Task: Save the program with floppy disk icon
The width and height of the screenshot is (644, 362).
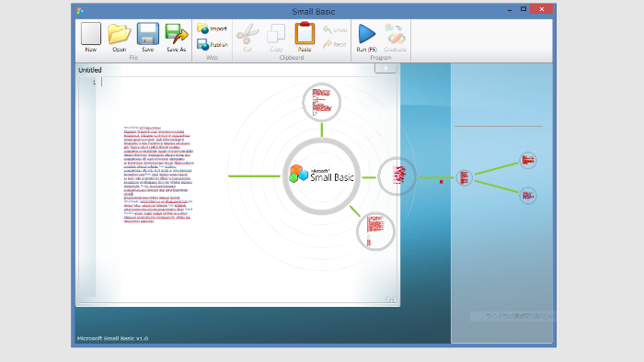Action: [148, 37]
